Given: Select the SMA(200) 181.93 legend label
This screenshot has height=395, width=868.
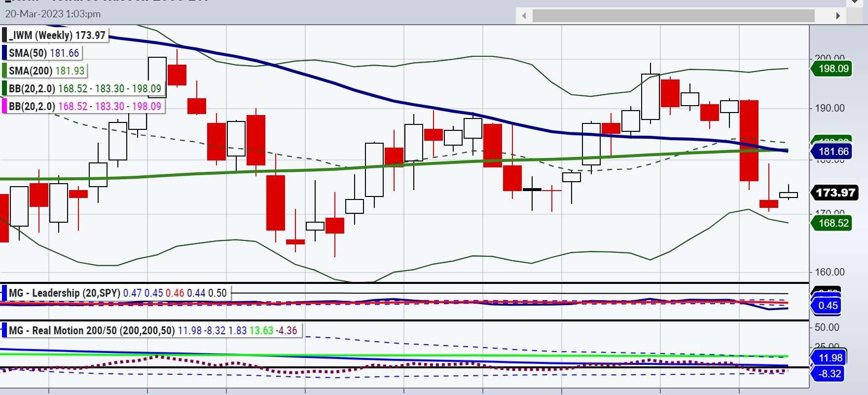Looking at the screenshot, I should (x=47, y=71).
